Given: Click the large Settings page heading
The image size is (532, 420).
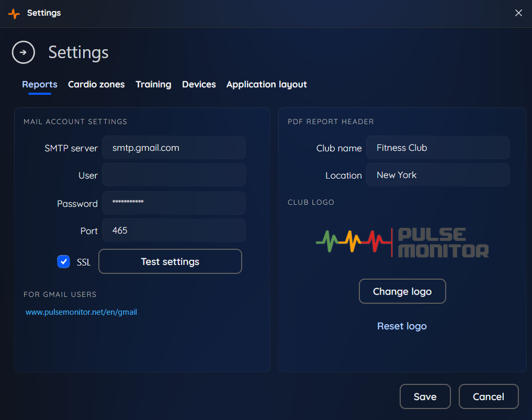Looking at the screenshot, I should pos(78,52).
